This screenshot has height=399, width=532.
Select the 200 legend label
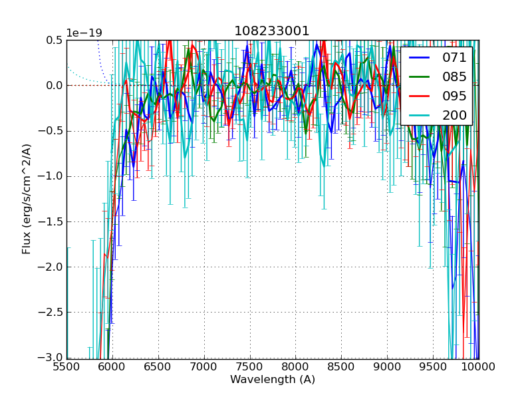click(454, 115)
